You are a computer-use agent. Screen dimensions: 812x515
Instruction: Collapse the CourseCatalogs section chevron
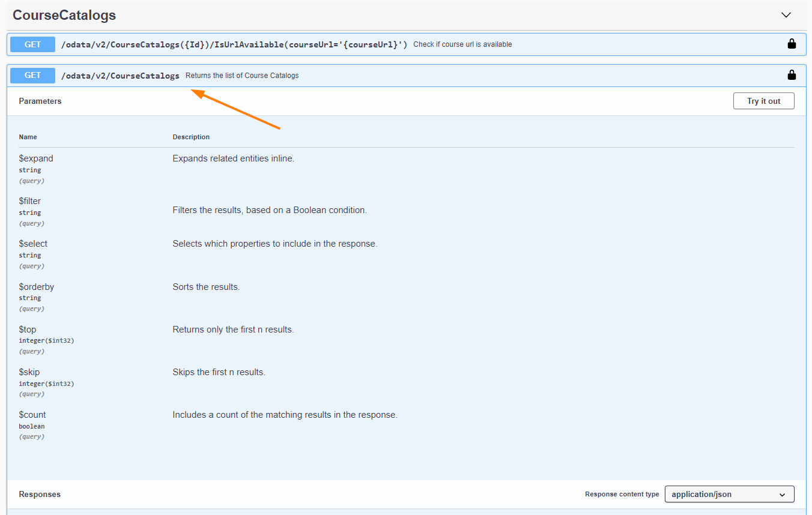786,15
